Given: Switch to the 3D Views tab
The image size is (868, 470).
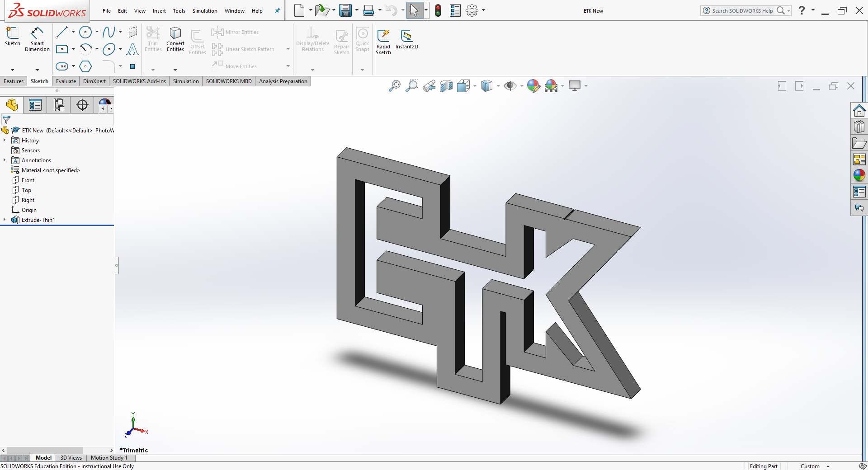Looking at the screenshot, I should coord(71,458).
